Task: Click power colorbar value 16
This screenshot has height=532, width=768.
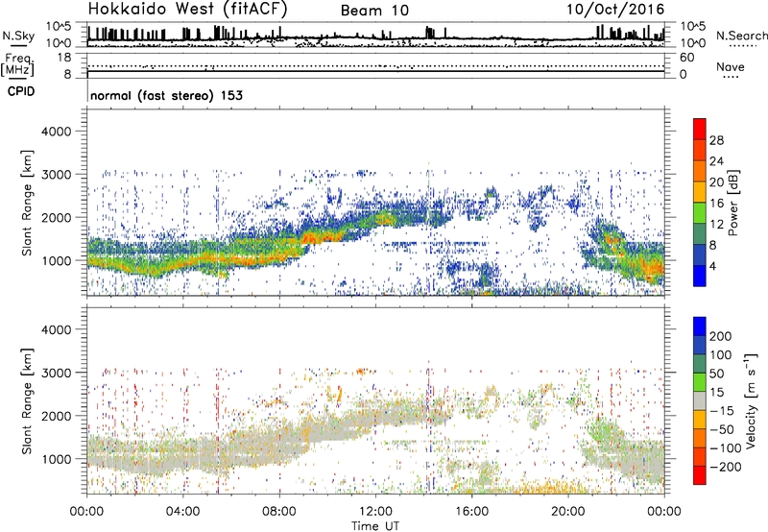Action: pos(716,204)
